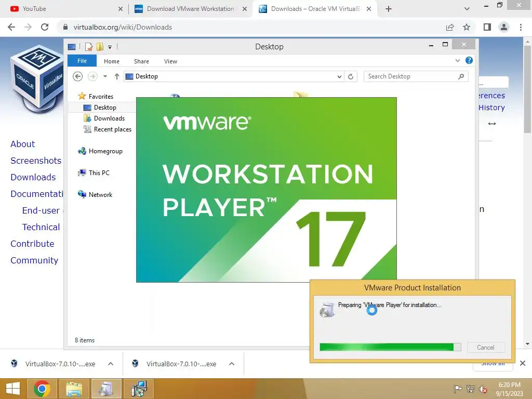Open the Action Center flag icon
Screen dimensions: 532x399
458,389
